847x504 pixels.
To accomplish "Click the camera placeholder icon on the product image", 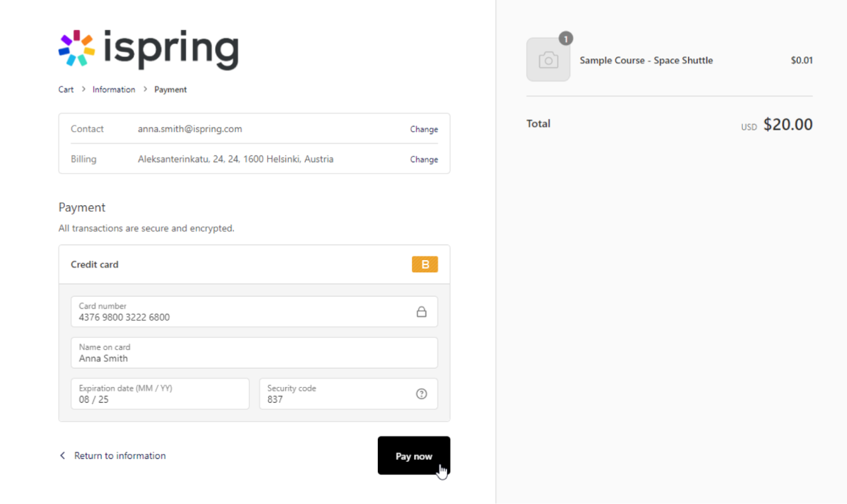I will (548, 60).
